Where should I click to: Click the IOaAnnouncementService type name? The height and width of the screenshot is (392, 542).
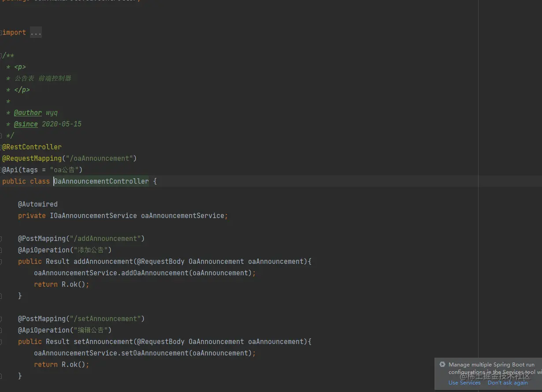coord(93,216)
